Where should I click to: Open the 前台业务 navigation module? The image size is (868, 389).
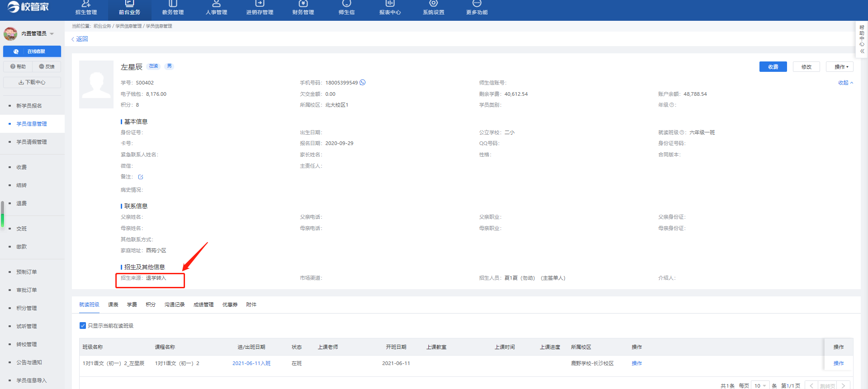coord(129,8)
